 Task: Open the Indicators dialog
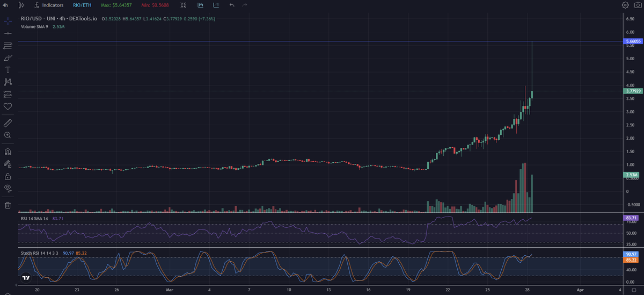coord(48,5)
